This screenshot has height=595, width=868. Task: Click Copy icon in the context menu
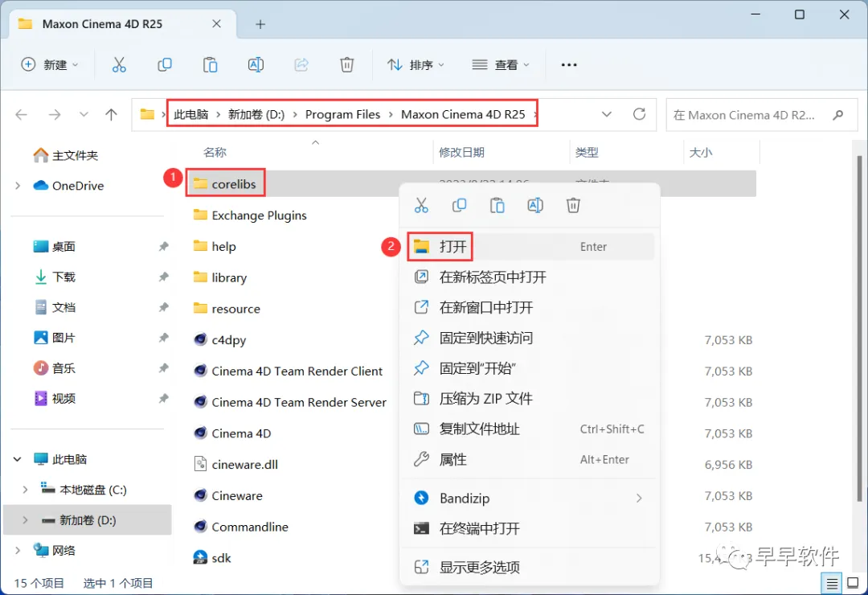459,206
